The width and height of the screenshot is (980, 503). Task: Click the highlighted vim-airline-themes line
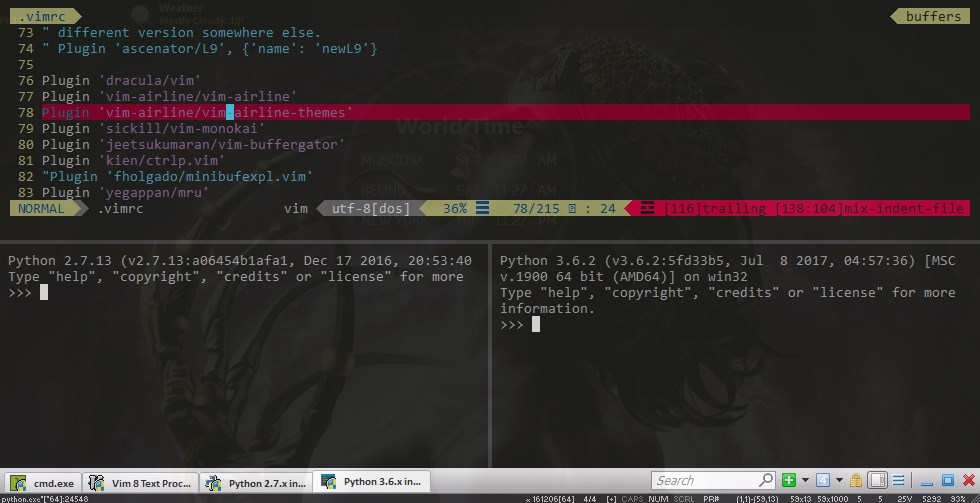tap(506, 112)
